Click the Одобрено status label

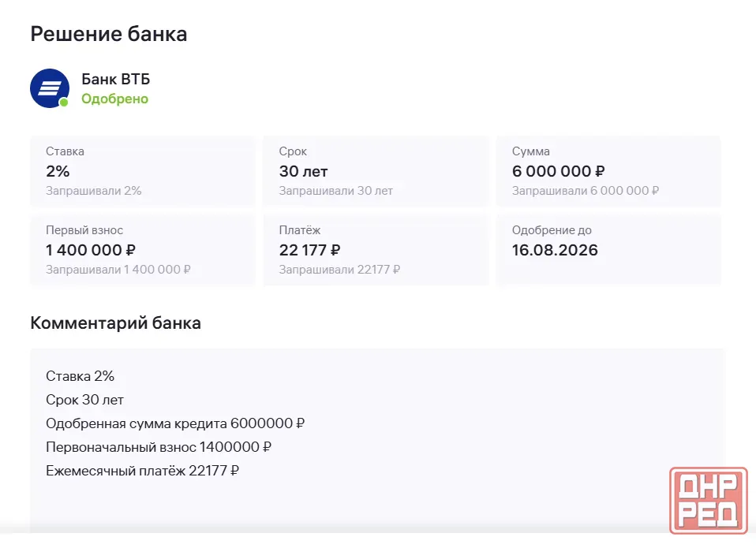pyautogui.click(x=114, y=99)
